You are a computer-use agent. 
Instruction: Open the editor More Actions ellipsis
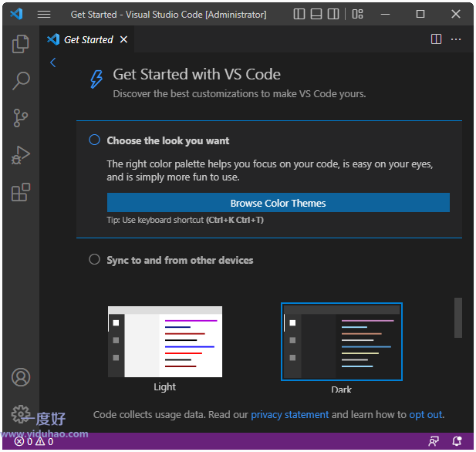click(456, 39)
